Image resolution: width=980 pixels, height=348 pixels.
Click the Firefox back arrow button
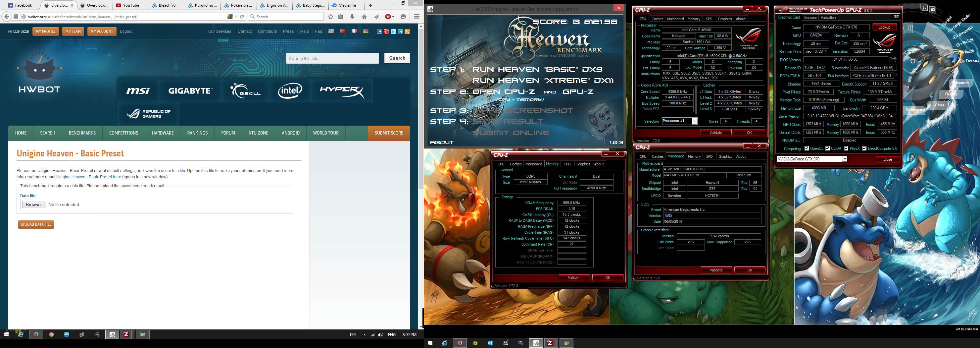click(x=7, y=17)
